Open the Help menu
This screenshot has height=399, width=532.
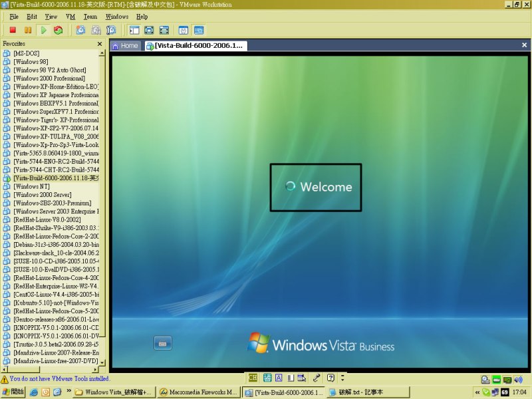coord(142,17)
